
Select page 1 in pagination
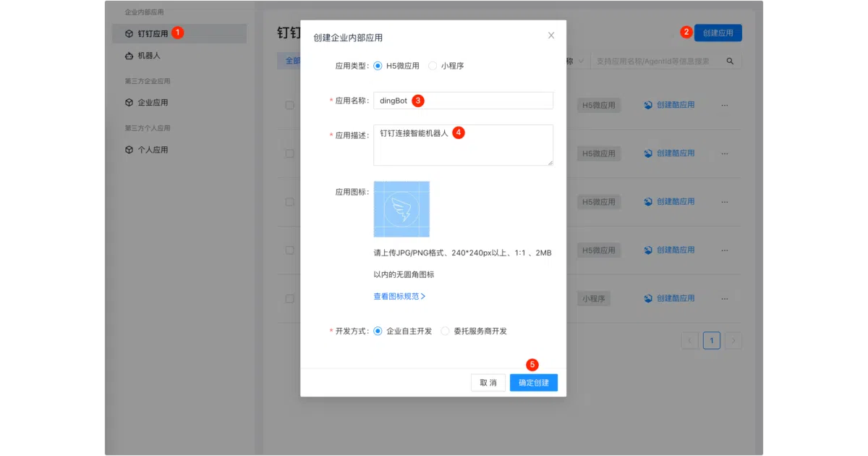pos(712,340)
